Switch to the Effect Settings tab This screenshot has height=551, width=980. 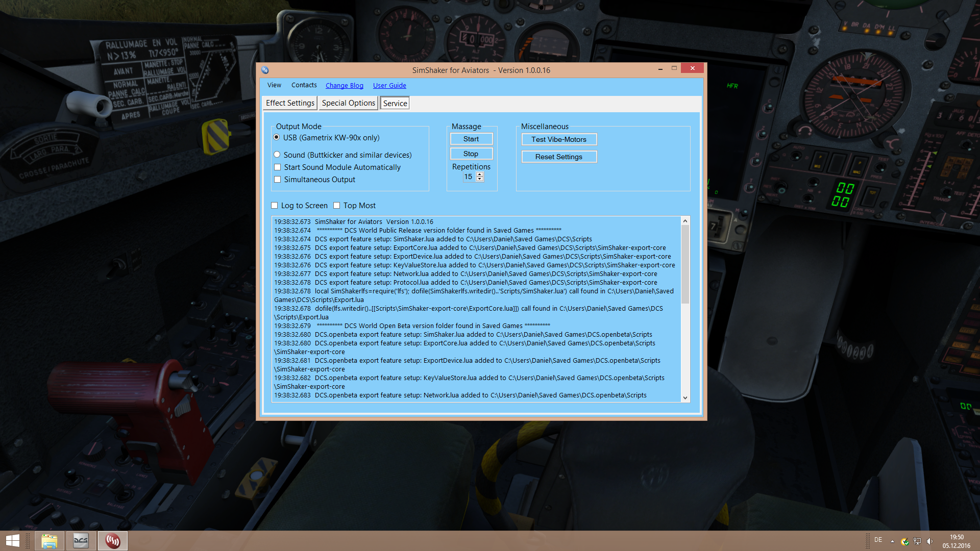pos(290,103)
